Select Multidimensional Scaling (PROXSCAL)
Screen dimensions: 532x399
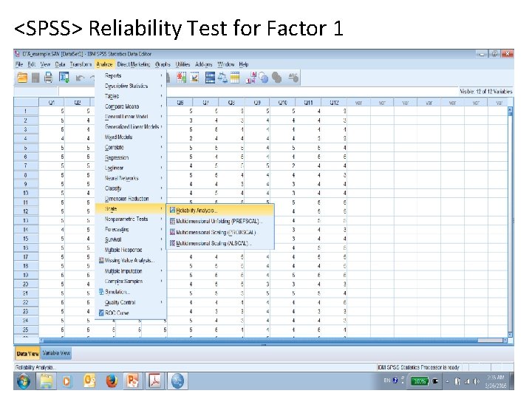(x=220, y=233)
